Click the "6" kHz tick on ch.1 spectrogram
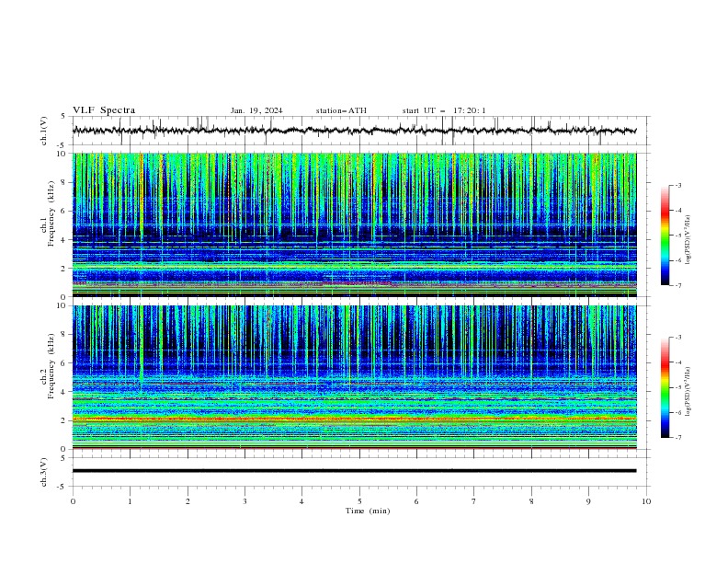The width and height of the screenshot is (728, 563). (64, 211)
